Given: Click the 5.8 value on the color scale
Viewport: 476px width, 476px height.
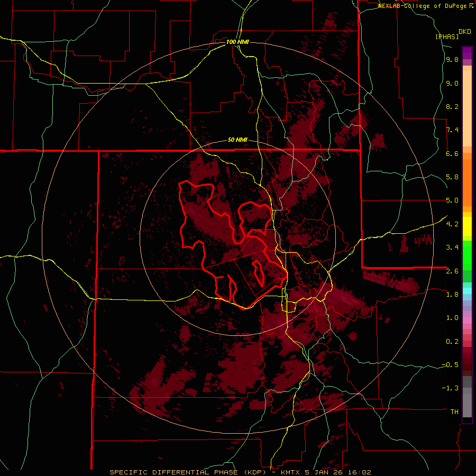Looking at the screenshot, I should click(x=452, y=177).
